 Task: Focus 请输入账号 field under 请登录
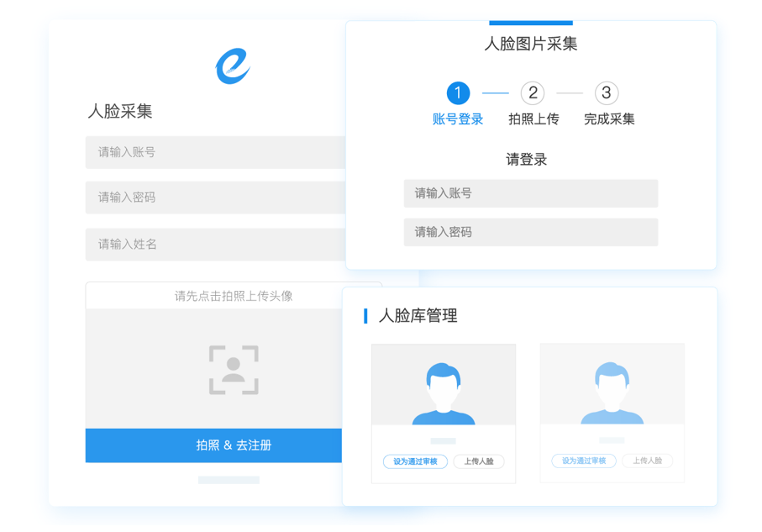(530, 193)
